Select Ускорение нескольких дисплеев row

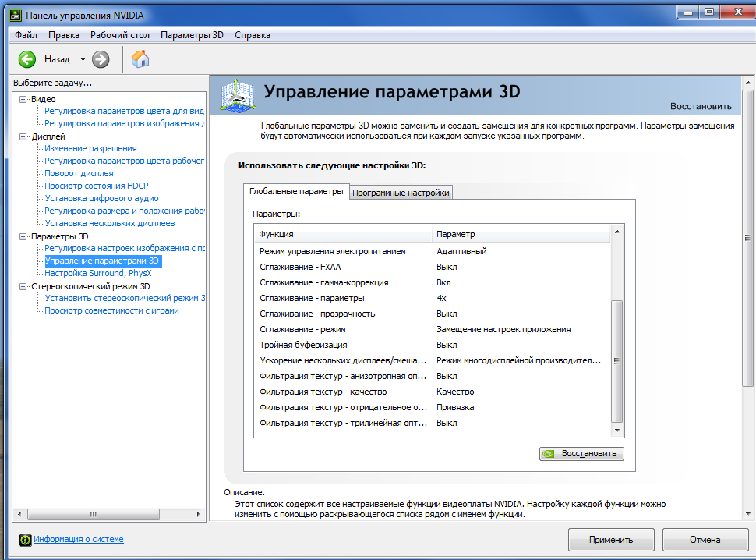433,360
